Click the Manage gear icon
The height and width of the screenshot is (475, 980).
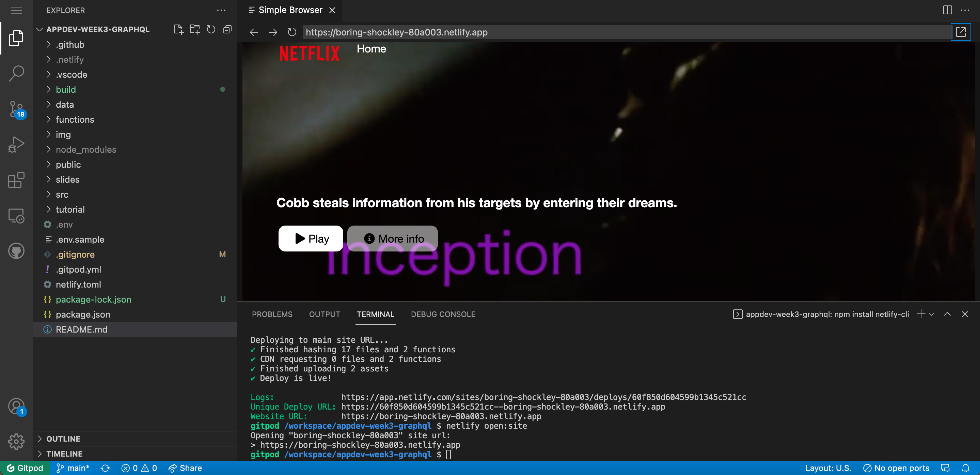pos(16,442)
